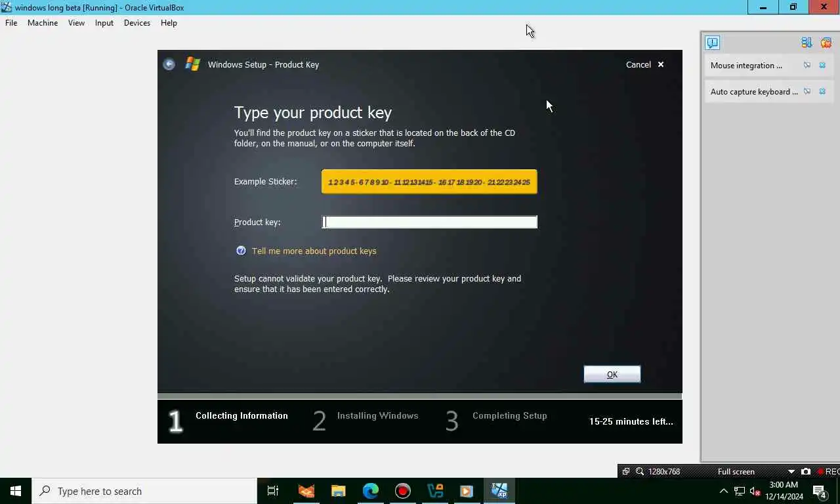Open the Devices menu

pyautogui.click(x=137, y=23)
